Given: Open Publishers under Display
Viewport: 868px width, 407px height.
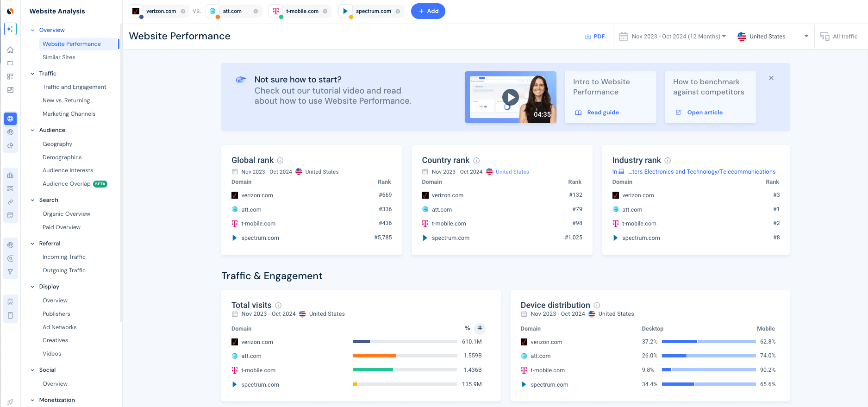Looking at the screenshot, I should (56, 314).
